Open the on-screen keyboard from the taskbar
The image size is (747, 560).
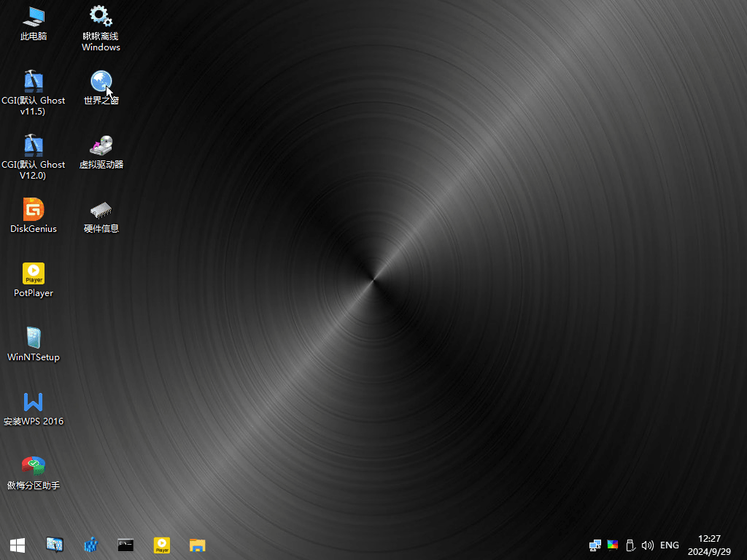tap(55, 545)
